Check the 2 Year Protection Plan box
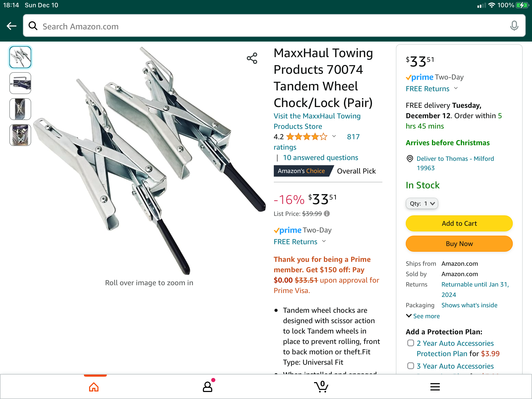 pos(411,343)
